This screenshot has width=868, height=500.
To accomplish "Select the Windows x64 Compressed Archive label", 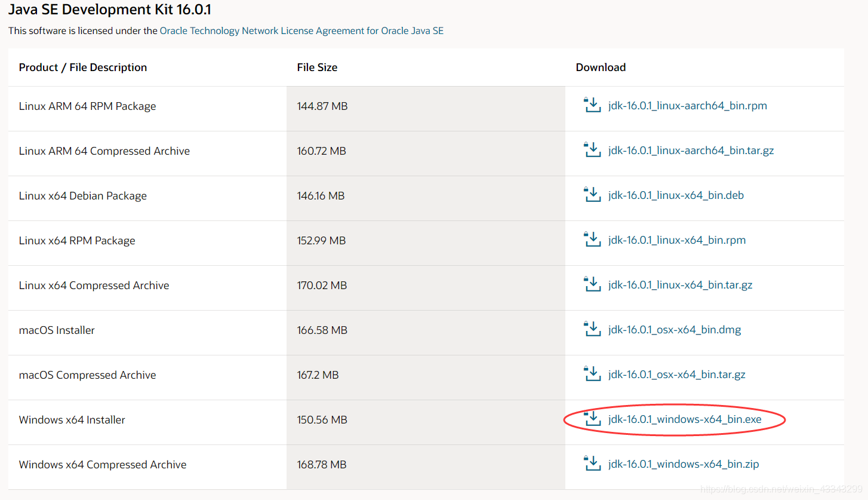I will (x=103, y=465).
